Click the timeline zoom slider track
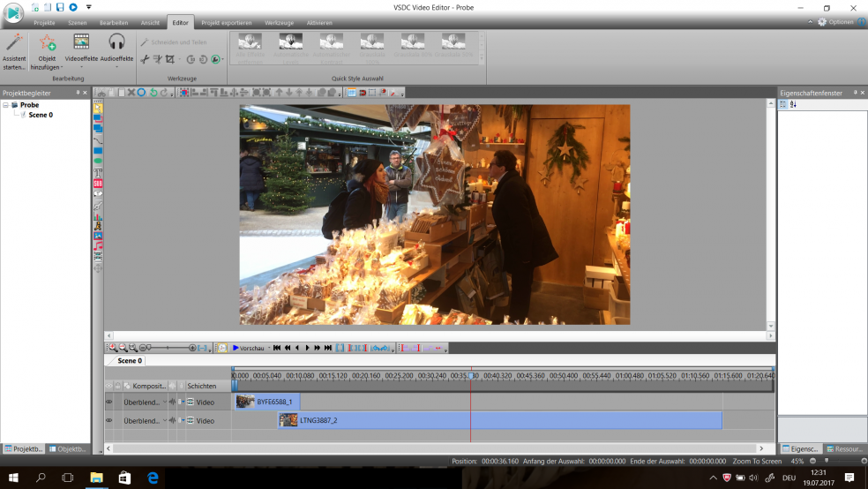The width and height of the screenshot is (868, 489). (x=168, y=348)
